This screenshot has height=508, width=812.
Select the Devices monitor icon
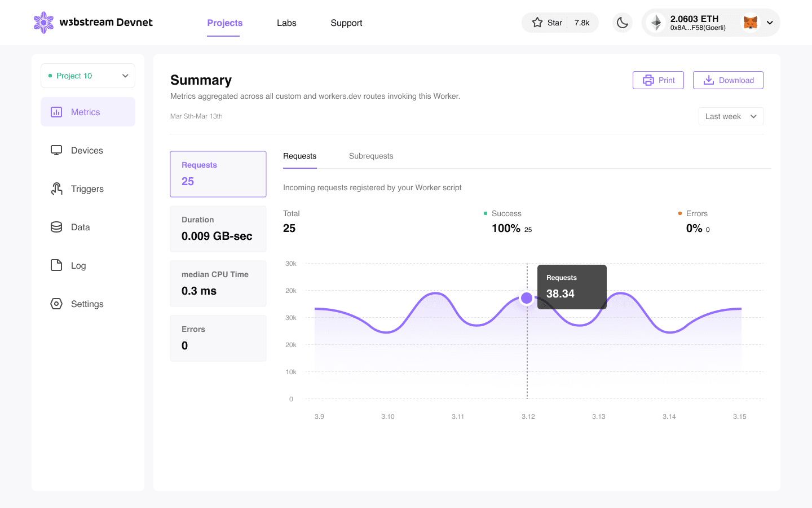click(56, 150)
